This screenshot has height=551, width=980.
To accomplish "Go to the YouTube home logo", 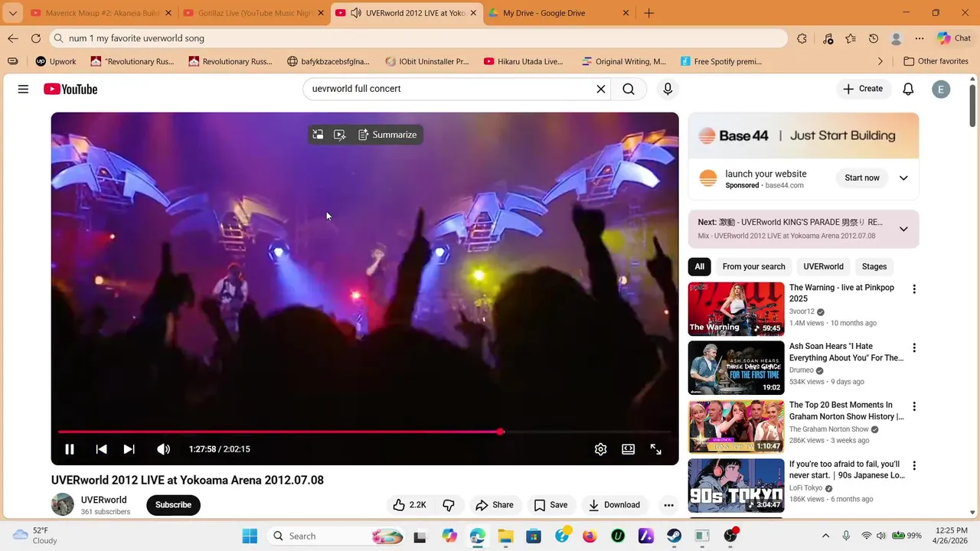I will [x=70, y=90].
